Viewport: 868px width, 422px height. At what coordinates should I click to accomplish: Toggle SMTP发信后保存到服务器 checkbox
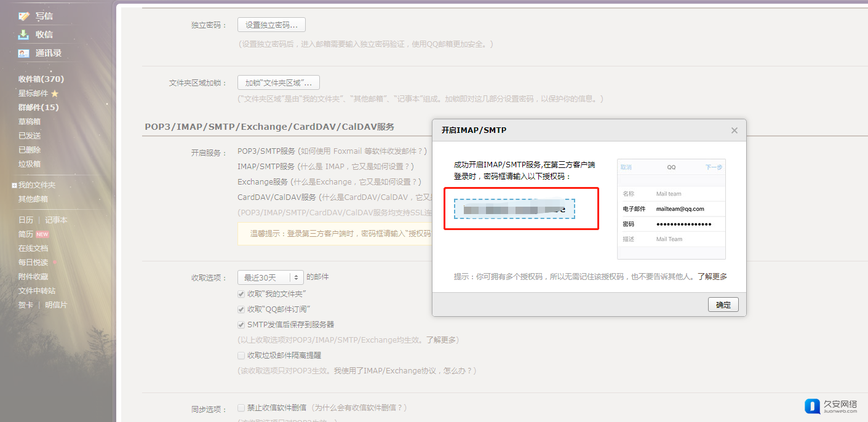tap(241, 325)
